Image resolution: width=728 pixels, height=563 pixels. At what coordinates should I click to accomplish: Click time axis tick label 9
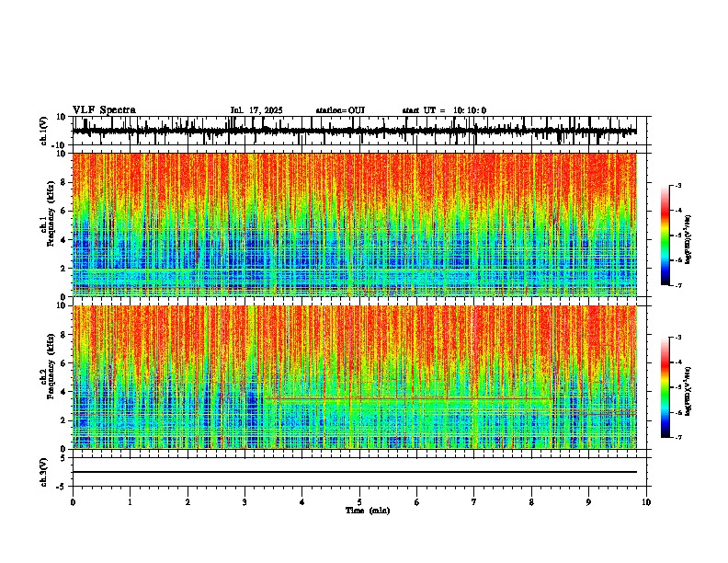coord(588,502)
